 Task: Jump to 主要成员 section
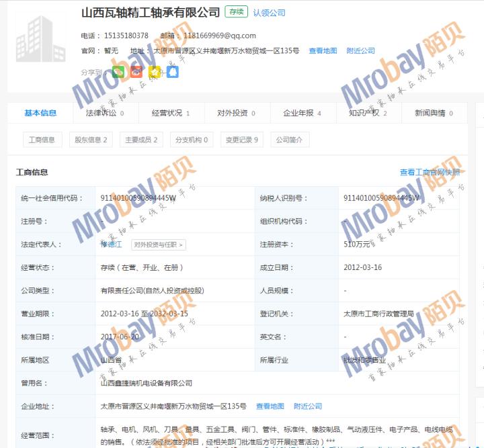[141, 140]
